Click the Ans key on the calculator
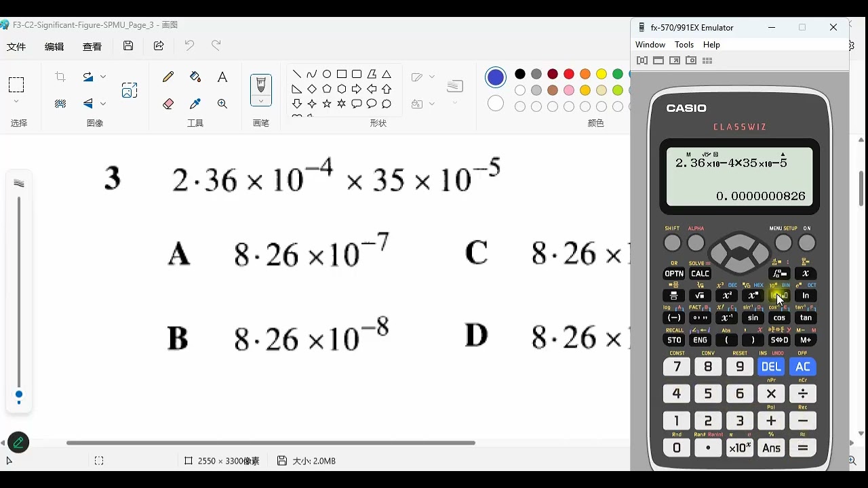This screenshot has width=868, height=488. pos(771,448)
